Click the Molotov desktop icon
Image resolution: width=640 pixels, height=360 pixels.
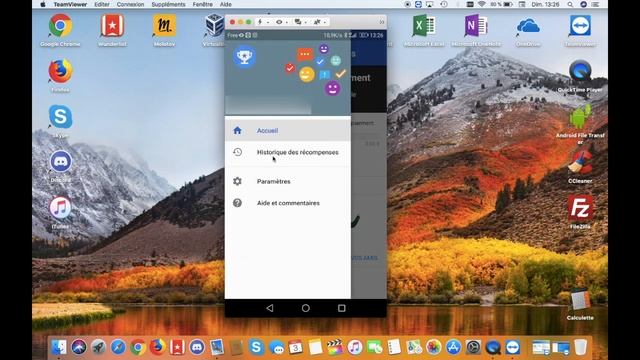click(164, 26)
